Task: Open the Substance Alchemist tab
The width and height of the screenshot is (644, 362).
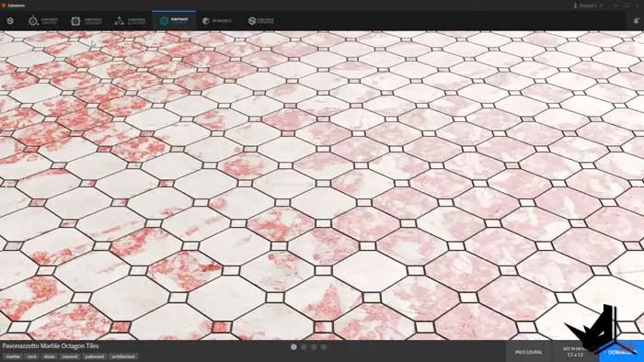Action: point(130,20)
